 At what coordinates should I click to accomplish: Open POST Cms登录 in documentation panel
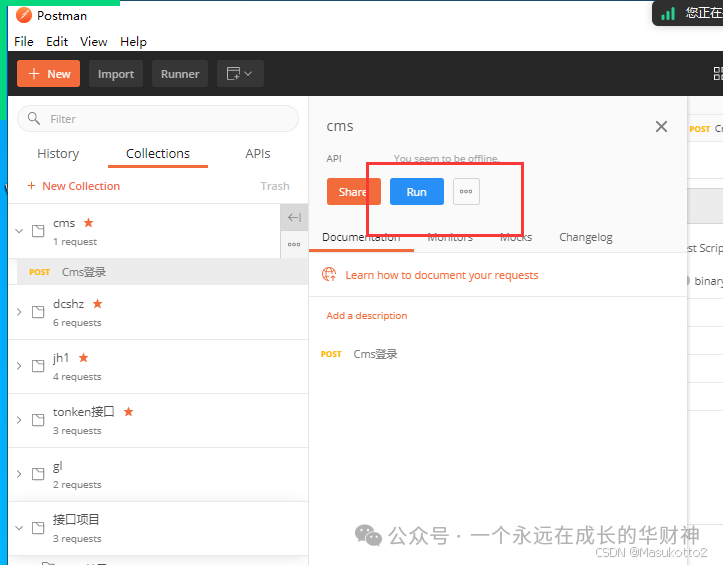click(x=359, y=354)
